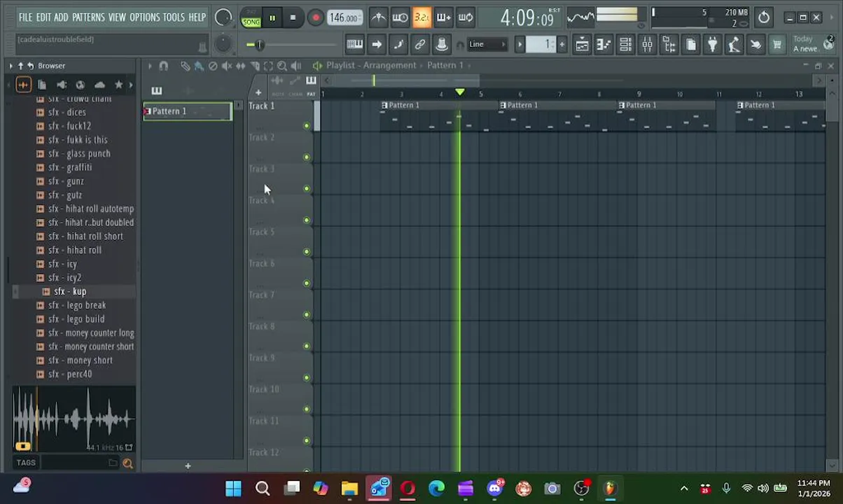843x504 pixels.
Task: Choose the Select marquee tool in Playlist
Action: 268,66
